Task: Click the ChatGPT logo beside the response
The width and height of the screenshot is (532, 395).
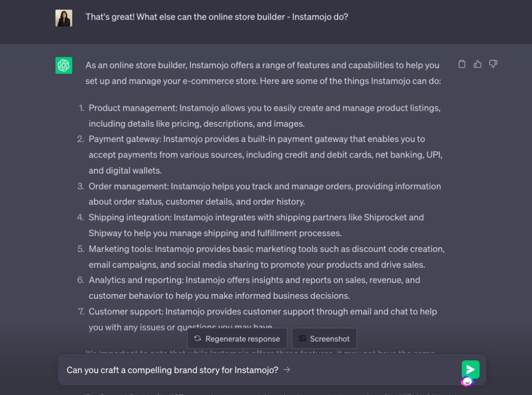Action: pyautogui.click(x=64, y=65)
